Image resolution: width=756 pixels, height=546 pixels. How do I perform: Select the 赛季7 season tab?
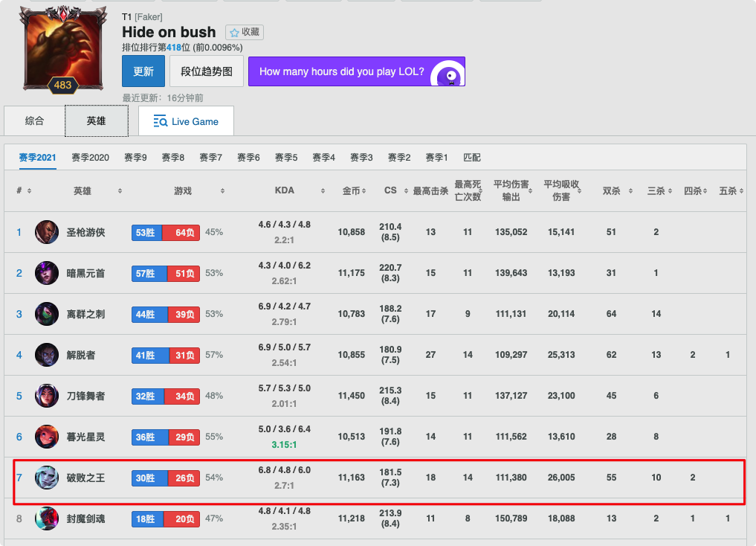click(x=210, y=158)
